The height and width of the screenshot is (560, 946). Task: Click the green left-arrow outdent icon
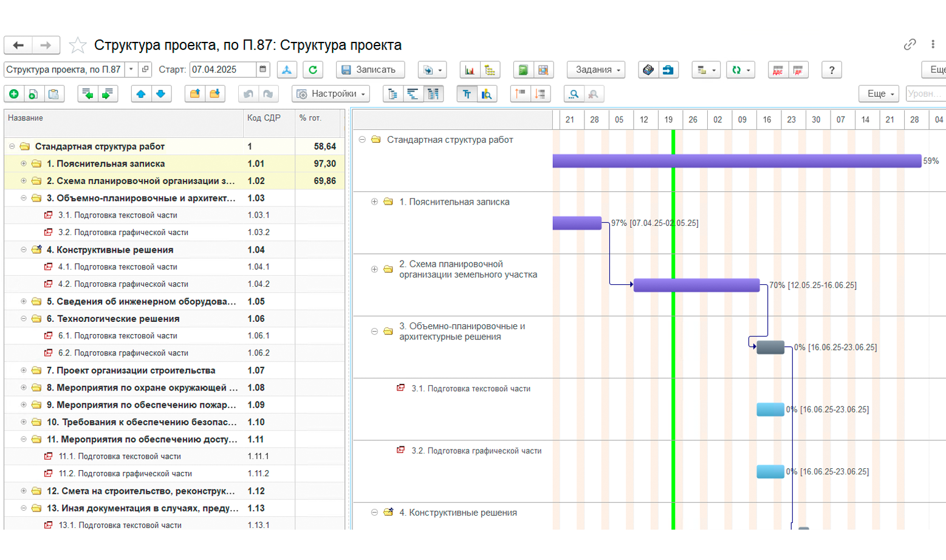click(87, 94)
